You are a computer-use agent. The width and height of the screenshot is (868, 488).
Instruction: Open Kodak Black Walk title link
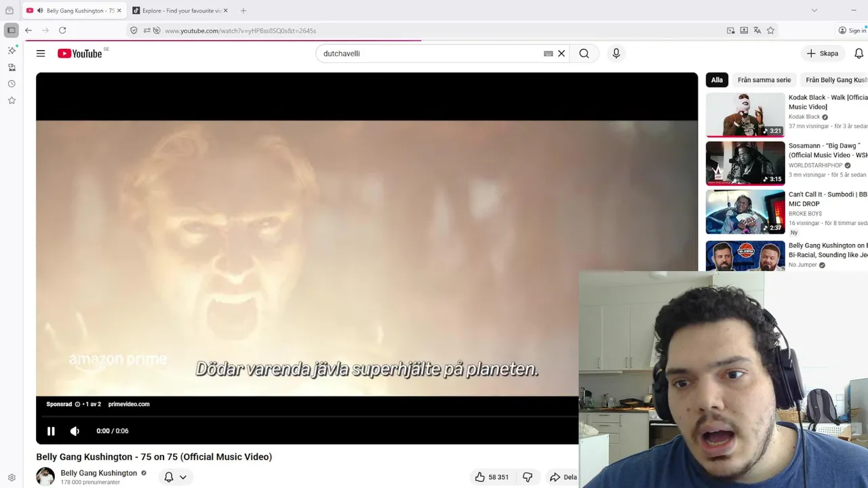pyautogui.click(x=827, y=102)
